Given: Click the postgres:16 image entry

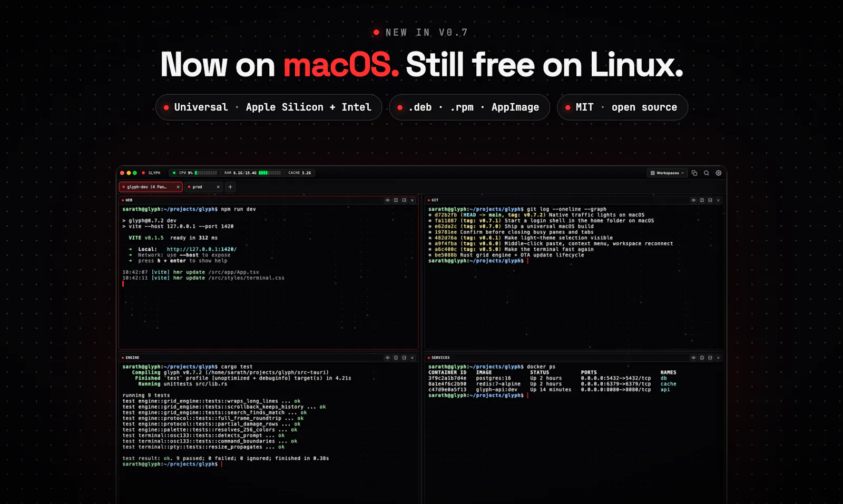Looking at the screenshot, I should click(x=493, y=378).
